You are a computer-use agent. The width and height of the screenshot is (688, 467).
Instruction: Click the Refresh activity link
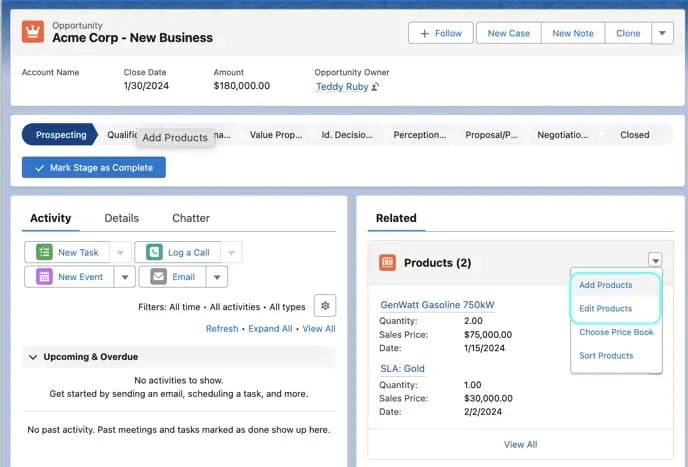pos(222,329)
